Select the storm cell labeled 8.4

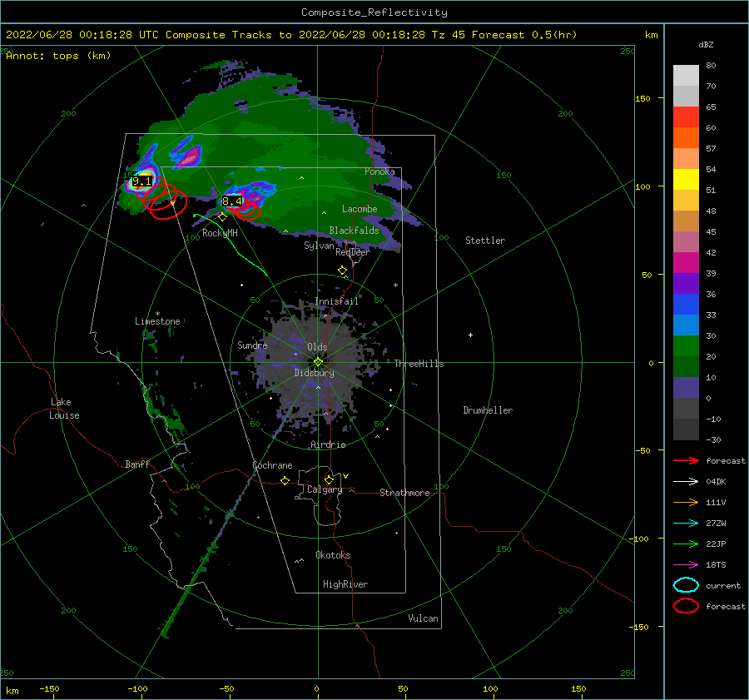tap(232, 201)
